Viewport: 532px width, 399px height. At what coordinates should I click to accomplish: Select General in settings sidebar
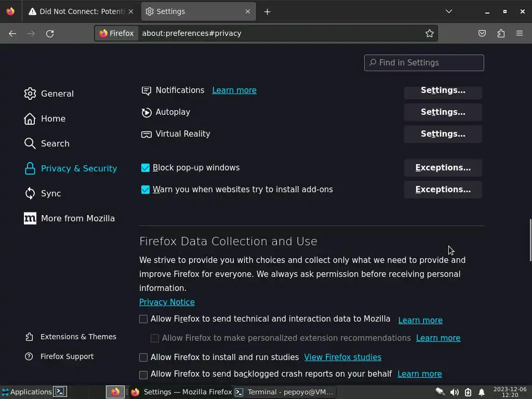[x=57, y=94]
